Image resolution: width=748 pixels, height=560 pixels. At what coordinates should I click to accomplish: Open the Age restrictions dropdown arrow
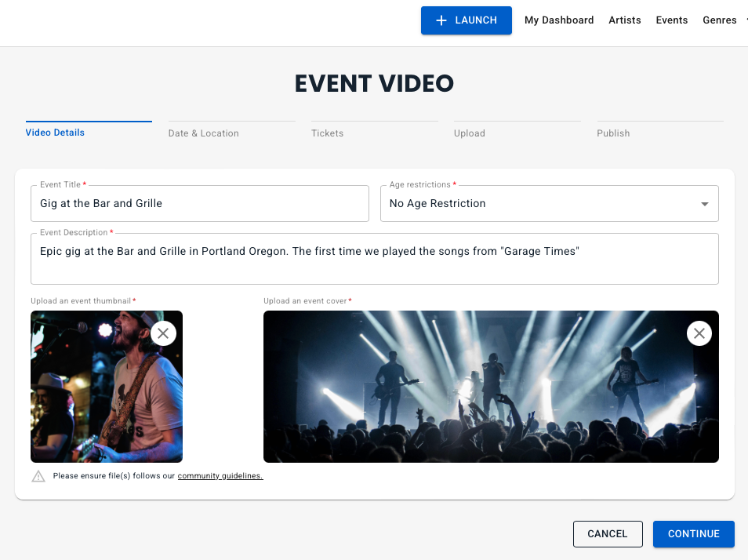pyautogui.click(x=705, y=204)
